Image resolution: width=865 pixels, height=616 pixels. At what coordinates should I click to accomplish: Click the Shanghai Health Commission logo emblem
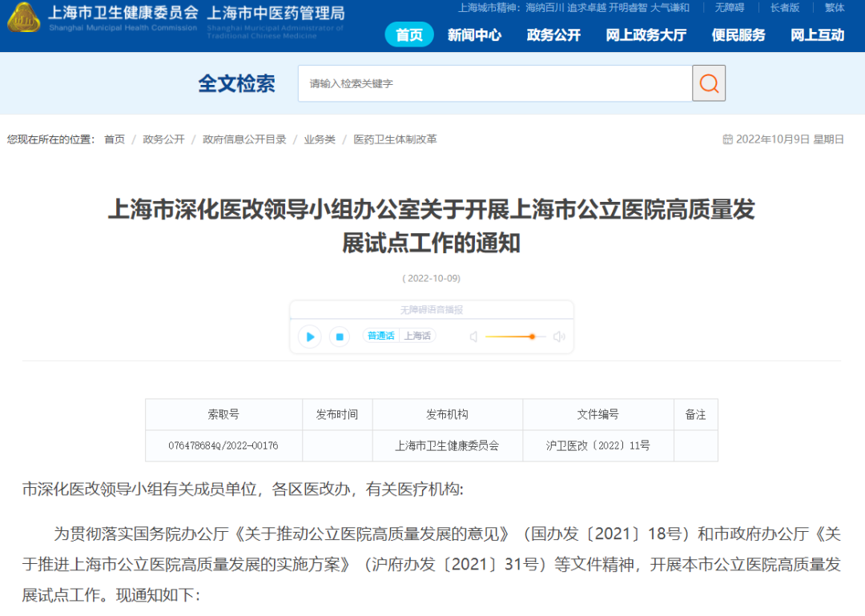tap(24, 18)
